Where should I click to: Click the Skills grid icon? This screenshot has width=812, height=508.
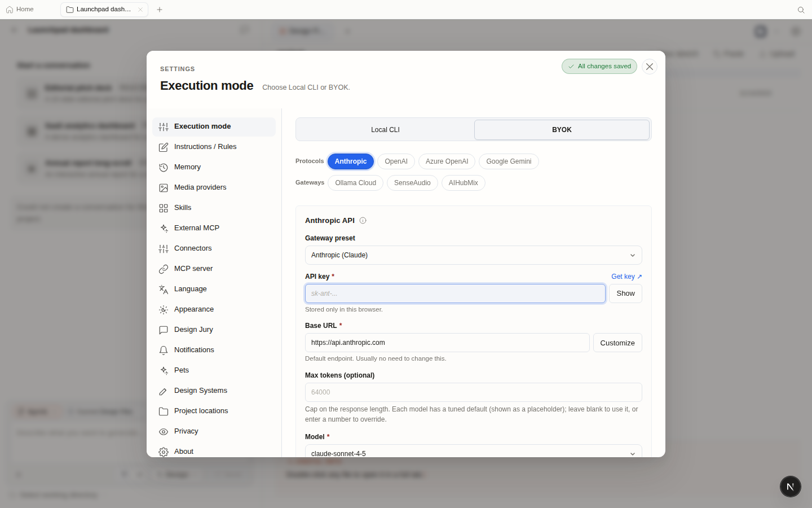164,208
